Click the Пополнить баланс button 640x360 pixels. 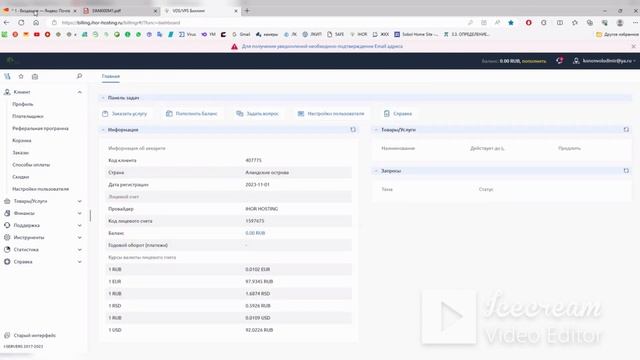point(191,113)
